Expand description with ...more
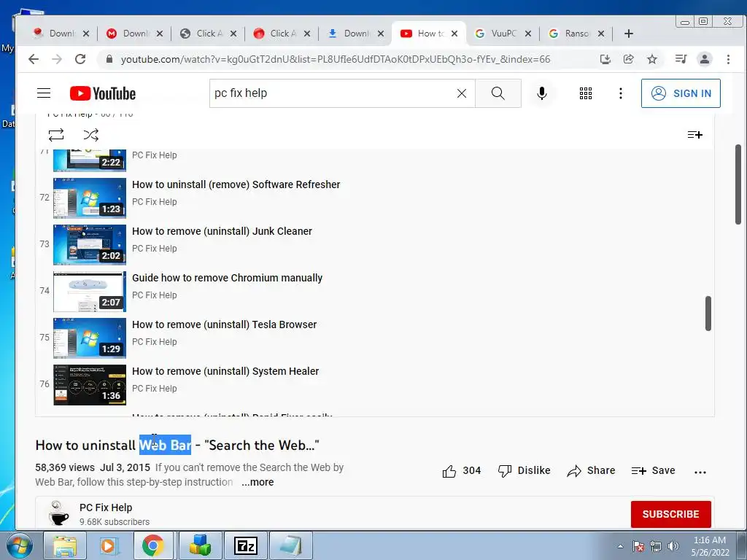This screenshot has width=747, height=560. tap(258, 482)
